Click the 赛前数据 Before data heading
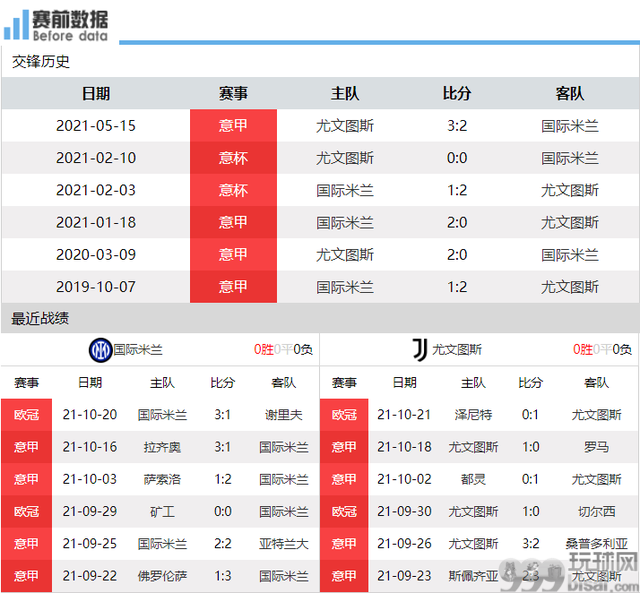640x593 pixels. pyautogui.click(x=70, y=26)
